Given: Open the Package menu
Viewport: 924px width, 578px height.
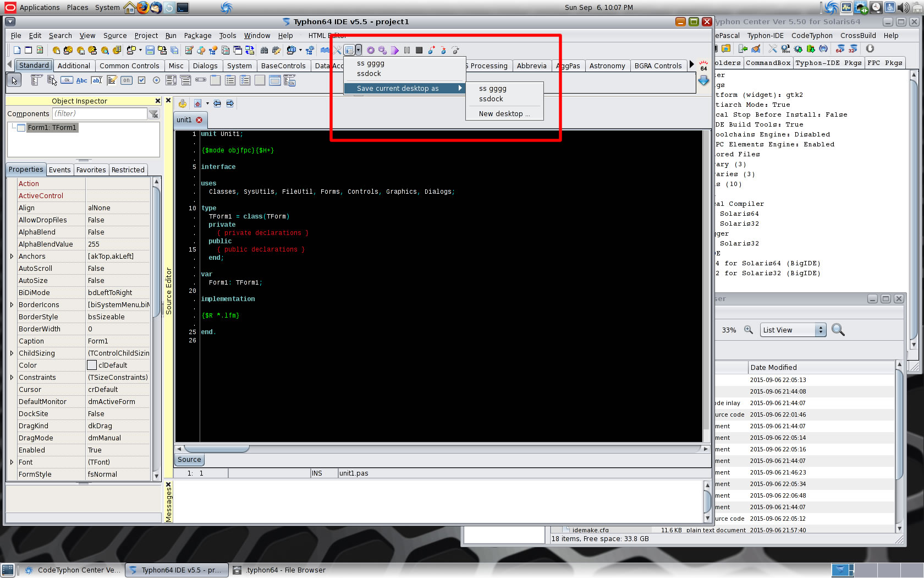Looking at the screenshot, I should pyautogui.click(x=197, y=35).
